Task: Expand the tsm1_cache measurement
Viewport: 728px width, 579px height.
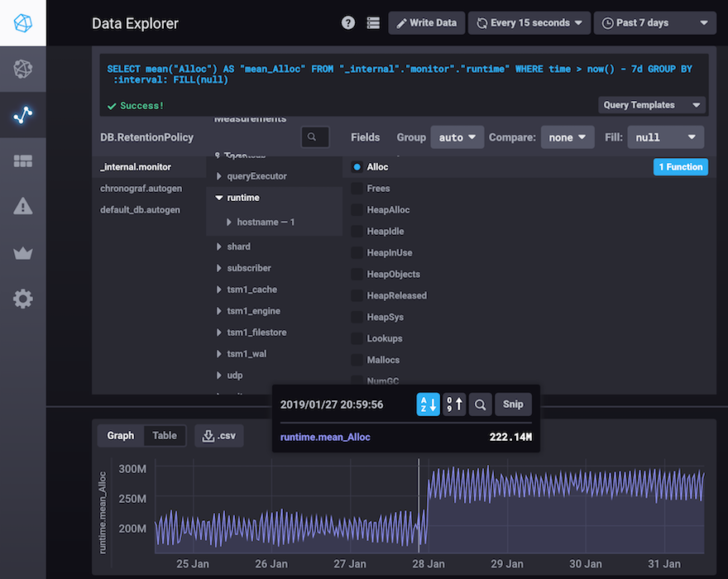Action: (251, 289)
